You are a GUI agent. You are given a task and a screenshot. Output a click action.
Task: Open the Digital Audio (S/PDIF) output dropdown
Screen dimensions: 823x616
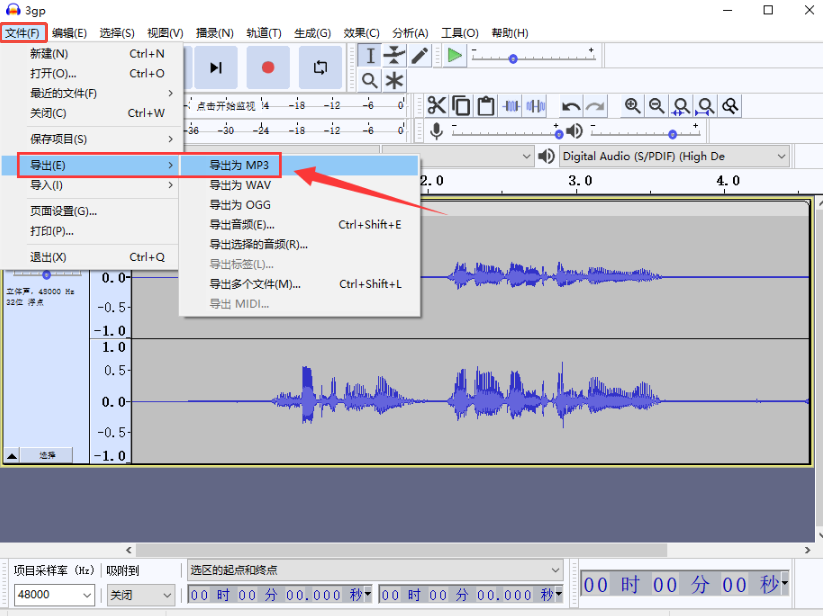(x=674, y=156)
